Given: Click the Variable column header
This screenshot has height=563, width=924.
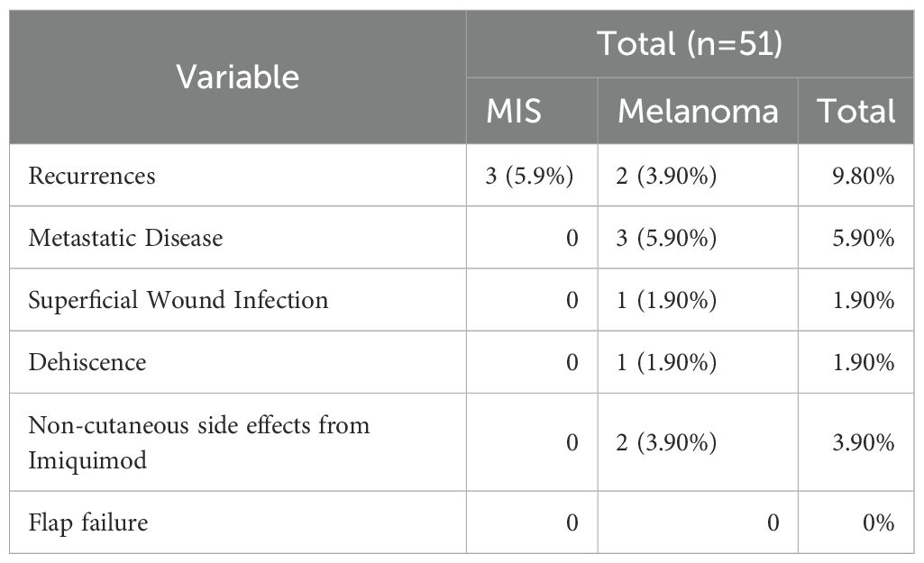Looking at the screenshot, I should pos(237,77).
